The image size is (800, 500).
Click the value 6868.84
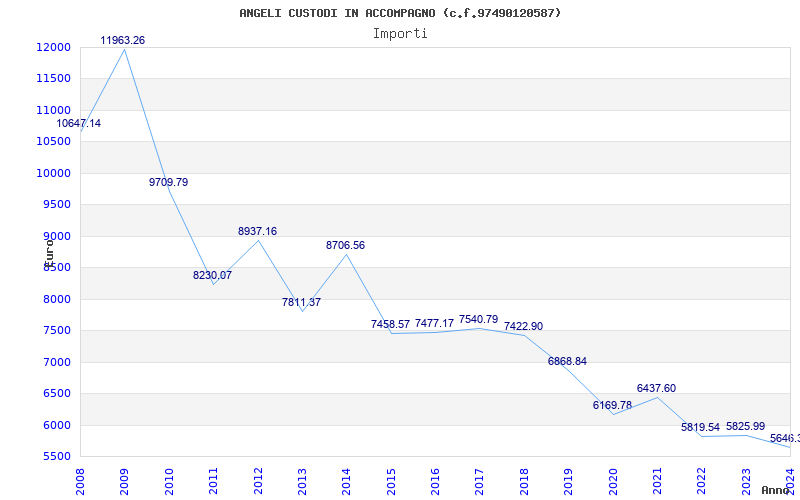(x=567, y=361)
